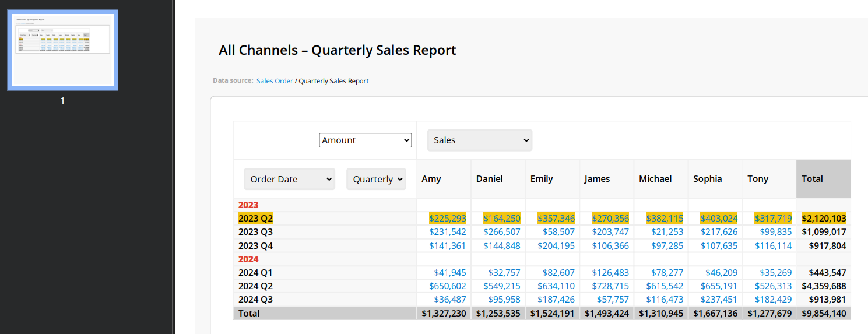This screenshot has height=334, width=868.
Task: Click the grand total $9,854,140
Action: 824,314
